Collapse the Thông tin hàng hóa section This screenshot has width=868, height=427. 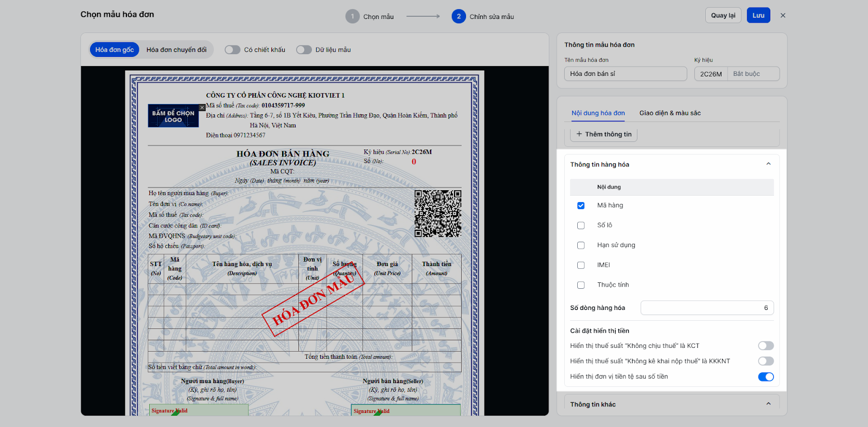pyautogui.click(x=768, y=164)
